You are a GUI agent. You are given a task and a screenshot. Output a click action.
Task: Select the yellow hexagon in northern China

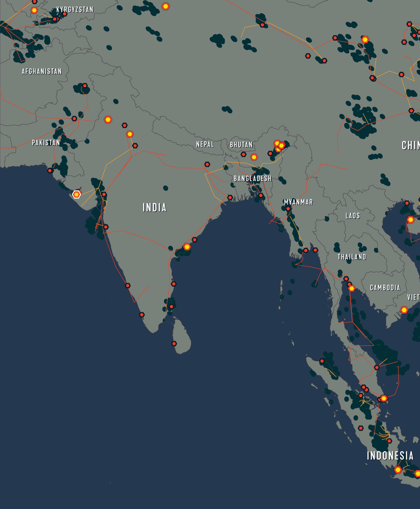[x=365, y=40]
